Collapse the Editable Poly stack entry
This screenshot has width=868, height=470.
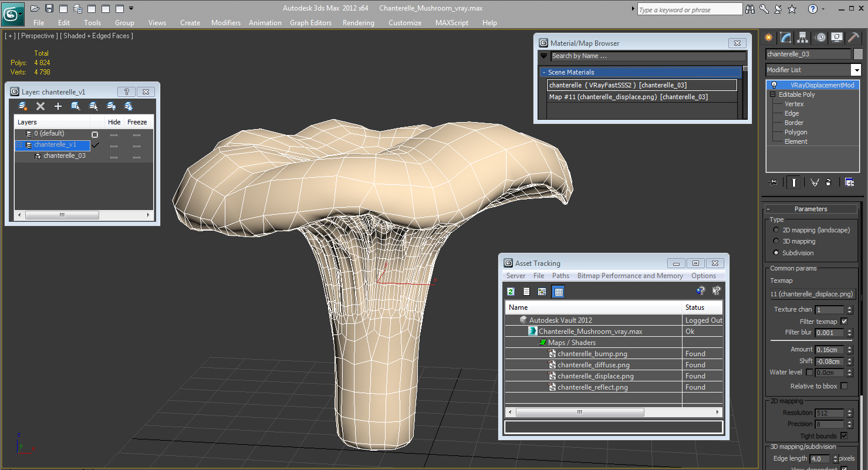[773, 94]
